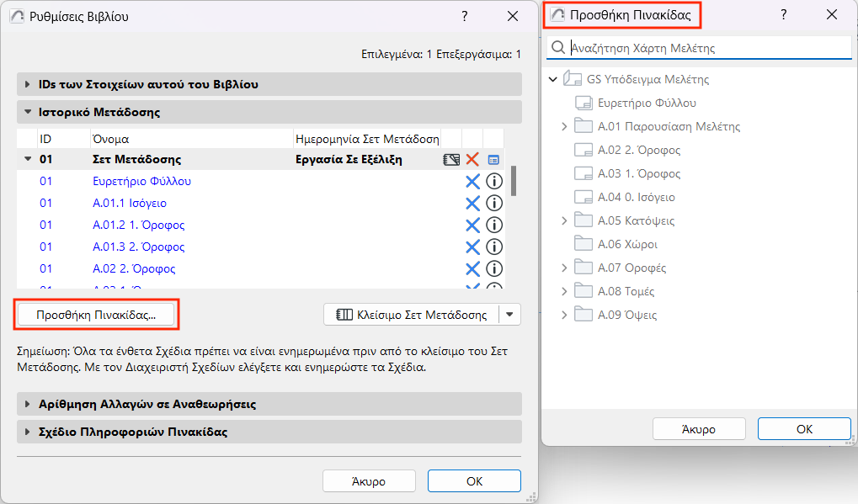Remove A.01.2 1. Όροφος using blue X

click(x=472, y=225)
